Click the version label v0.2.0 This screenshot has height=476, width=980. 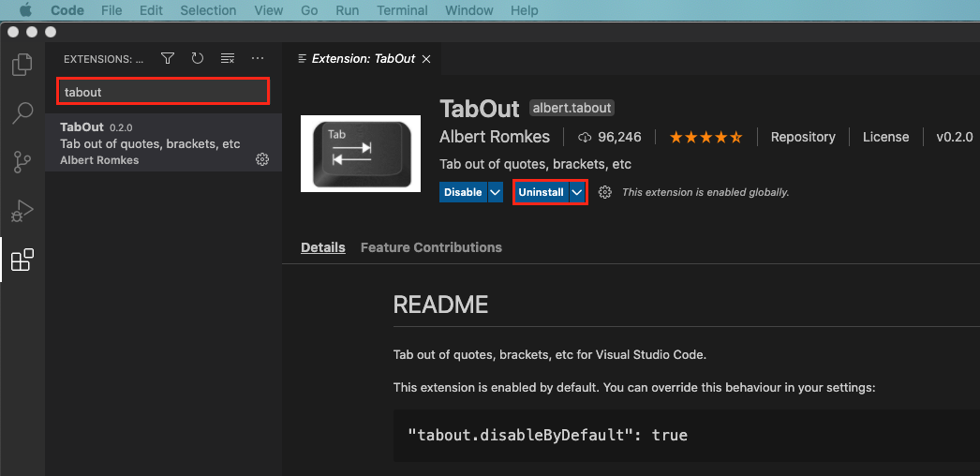(x=955, y=137)
